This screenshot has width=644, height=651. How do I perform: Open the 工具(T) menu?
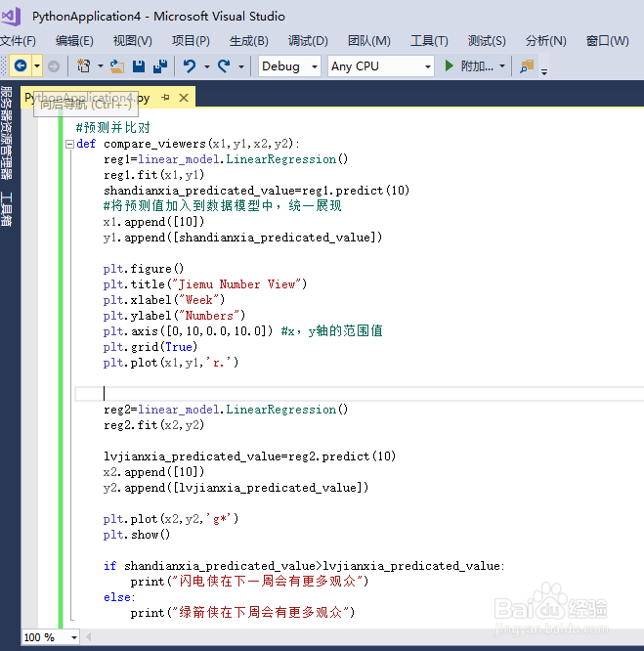tap(429, 41)
